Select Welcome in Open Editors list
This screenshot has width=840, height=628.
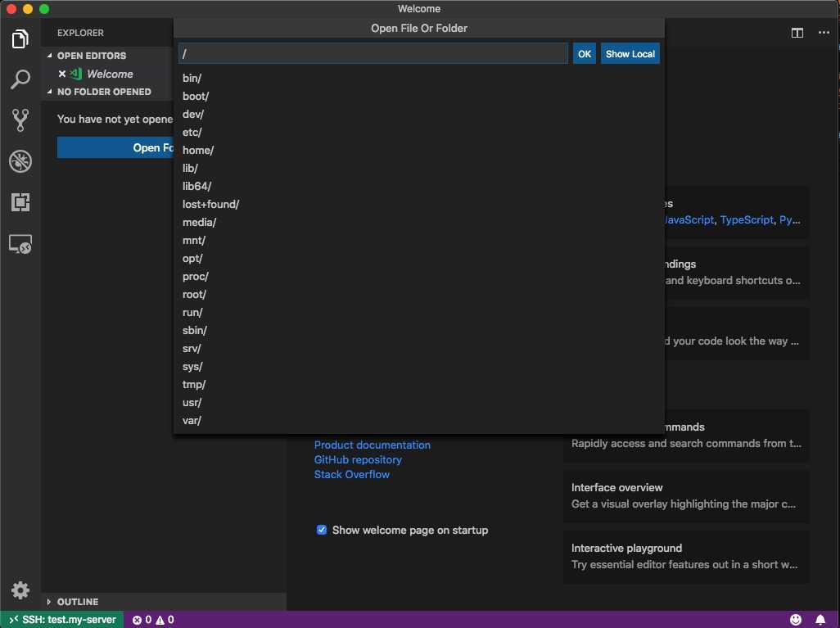[x=110, y=74]
